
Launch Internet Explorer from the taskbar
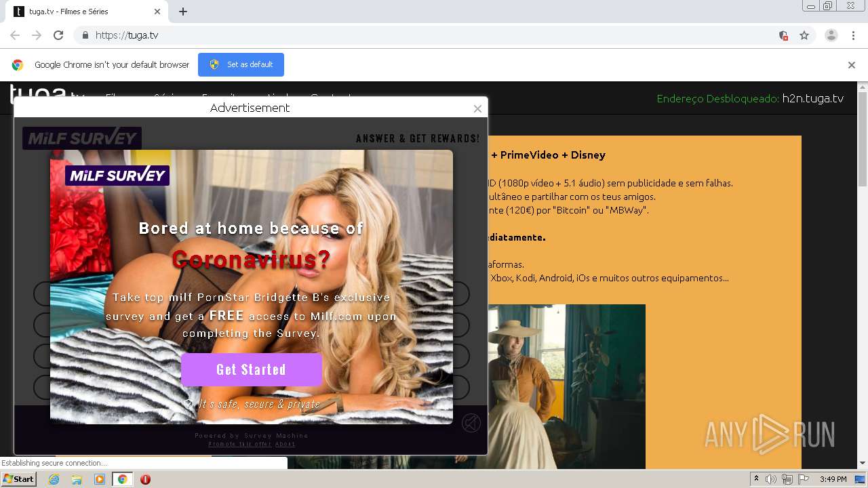pos(54,479)
